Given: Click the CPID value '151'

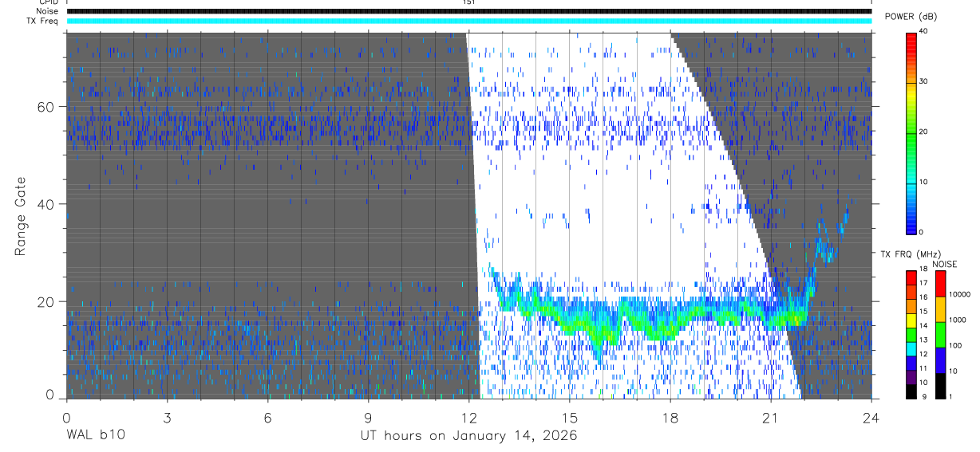Looking at the screenshot, I should coord(468,2).
